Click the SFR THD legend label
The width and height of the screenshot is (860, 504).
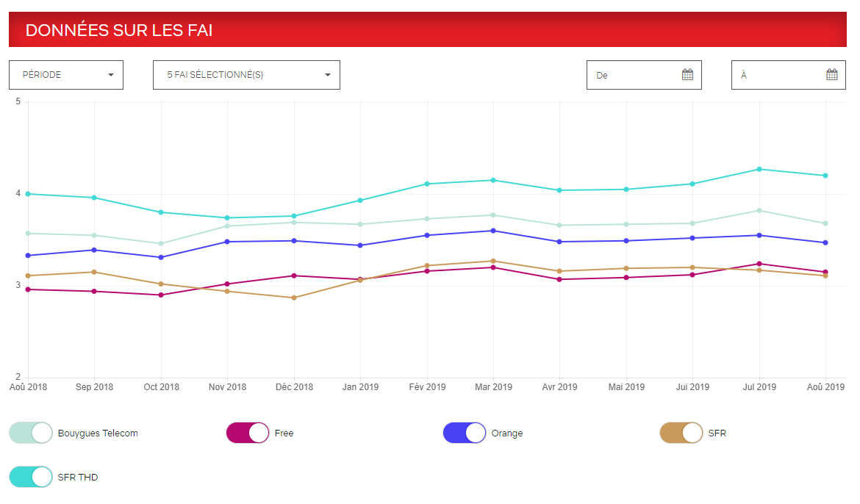coord(77,477)
